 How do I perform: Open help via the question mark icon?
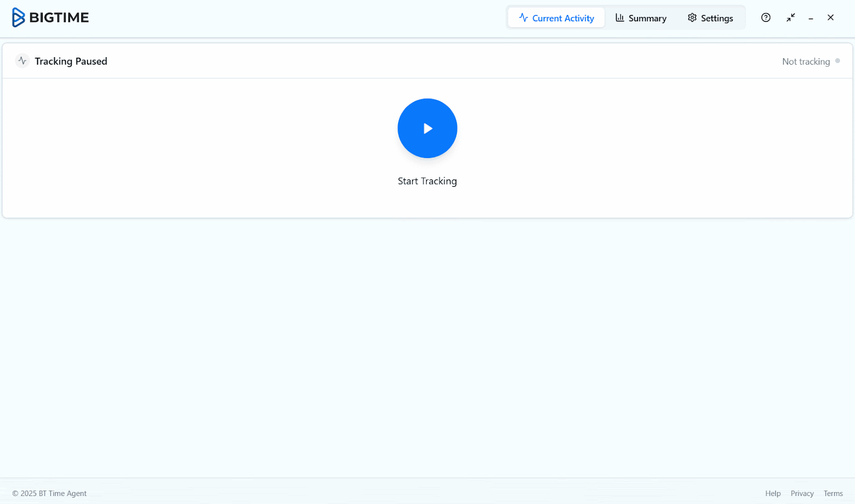(x=765, y=18)
